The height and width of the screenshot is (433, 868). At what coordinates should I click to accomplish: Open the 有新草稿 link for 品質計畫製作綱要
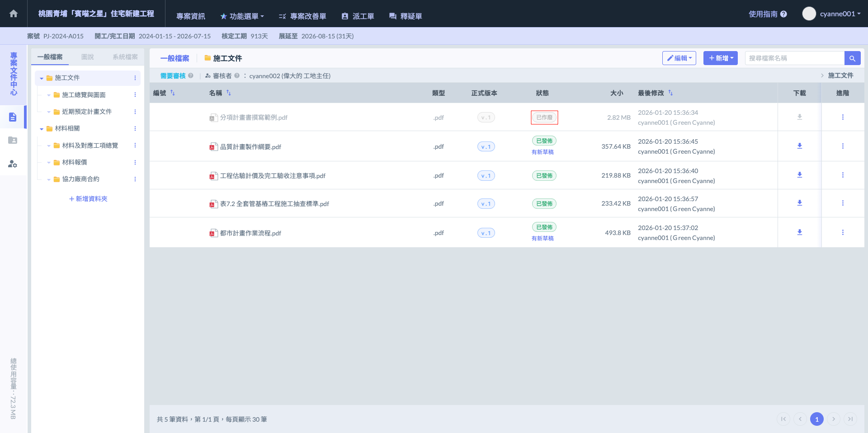tap(542, 152)
